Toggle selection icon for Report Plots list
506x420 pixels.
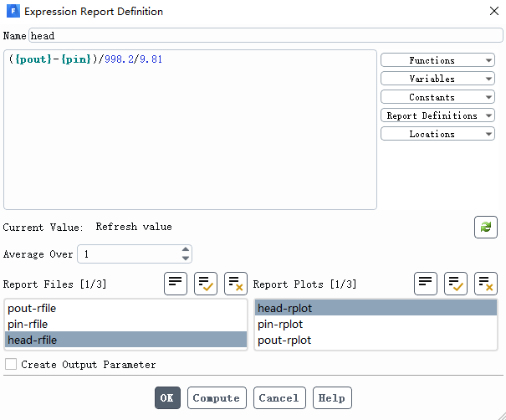[x=426, y=284]
